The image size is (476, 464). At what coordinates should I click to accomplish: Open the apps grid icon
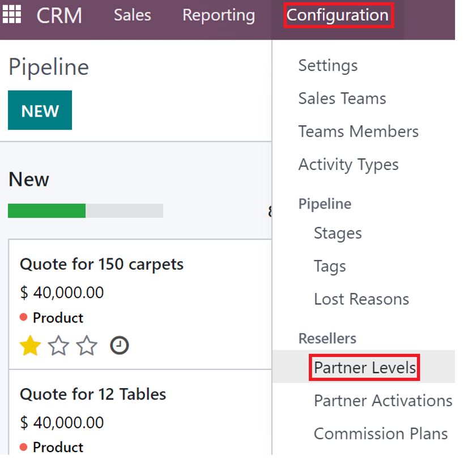tap(12, 14)
